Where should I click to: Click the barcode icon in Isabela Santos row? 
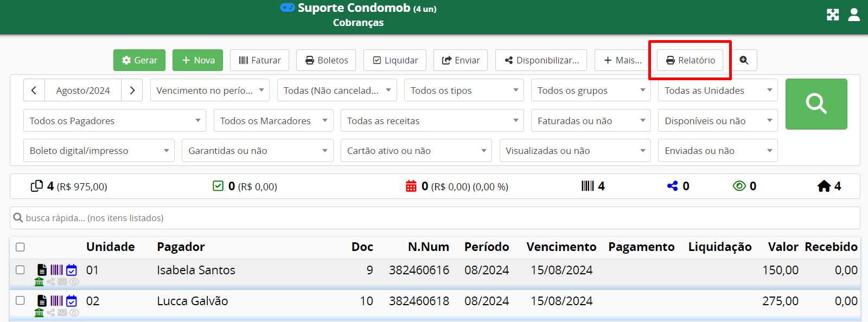click(x=57, y=270)
